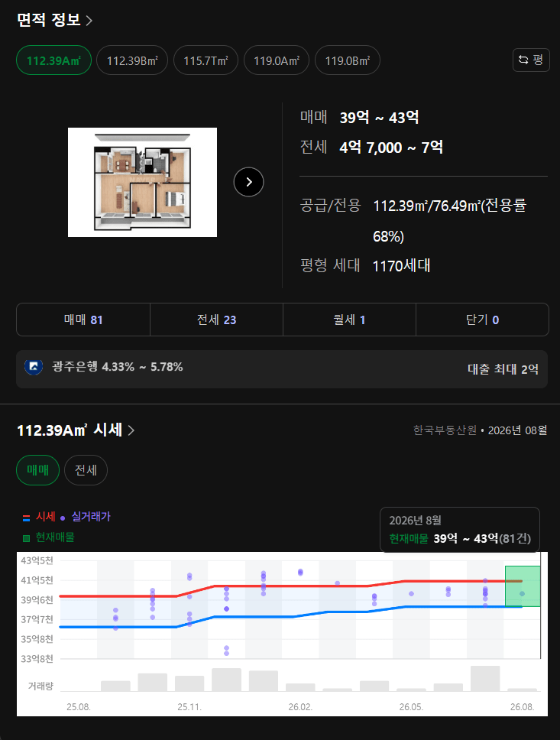The height and width of the screenshot is (740, 560).
Task: Switch price chart to 전세
Action: [86, 470]
